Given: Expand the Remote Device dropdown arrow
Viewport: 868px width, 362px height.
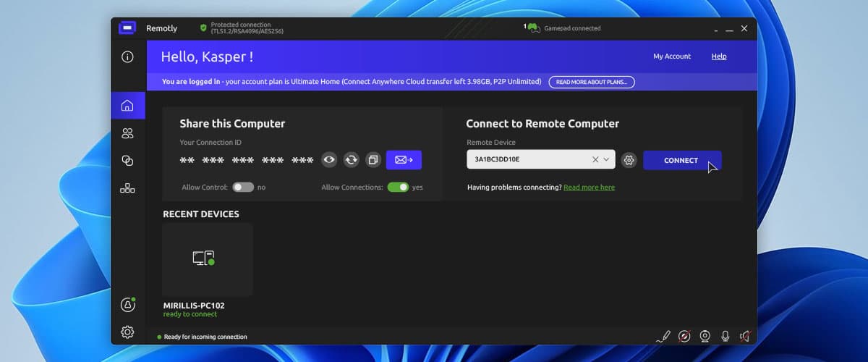Looking at the screenshot, I should coord(607,159).
